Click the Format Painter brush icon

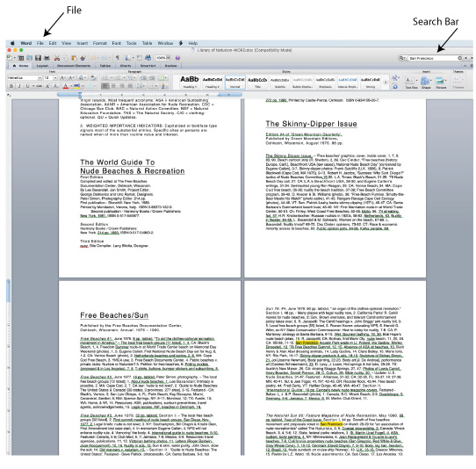click(83, 58)
